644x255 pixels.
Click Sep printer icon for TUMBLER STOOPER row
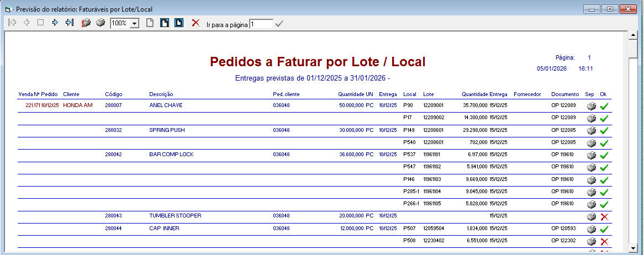pyautogui.click(x=590, y=217)
